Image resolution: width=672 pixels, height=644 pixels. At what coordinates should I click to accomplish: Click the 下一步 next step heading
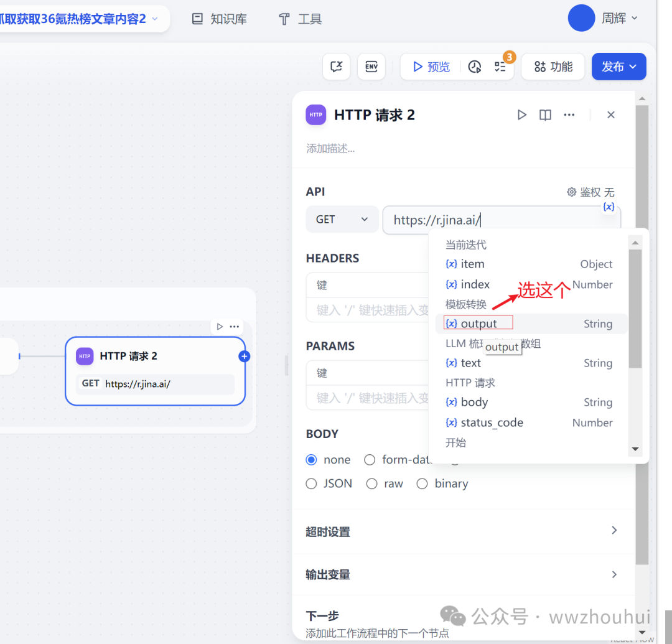pos(322,616)
